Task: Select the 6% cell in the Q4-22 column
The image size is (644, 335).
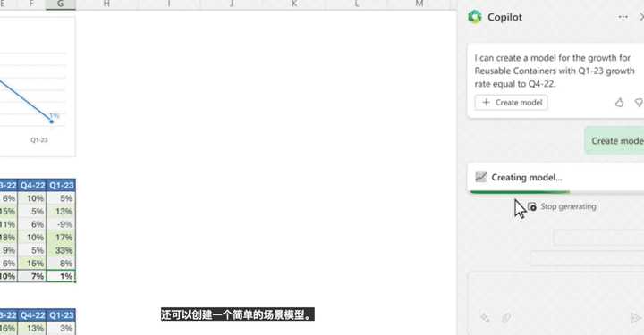Action: [x=32, y=224]
